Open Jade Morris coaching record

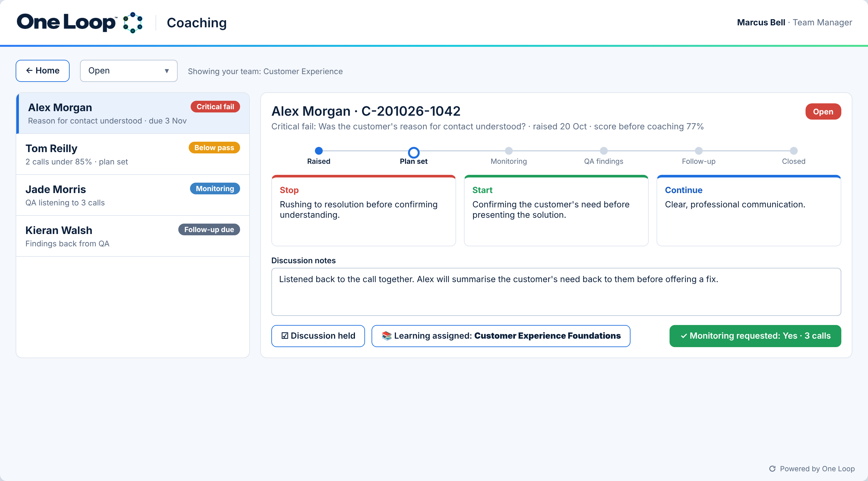pos(133,196)
